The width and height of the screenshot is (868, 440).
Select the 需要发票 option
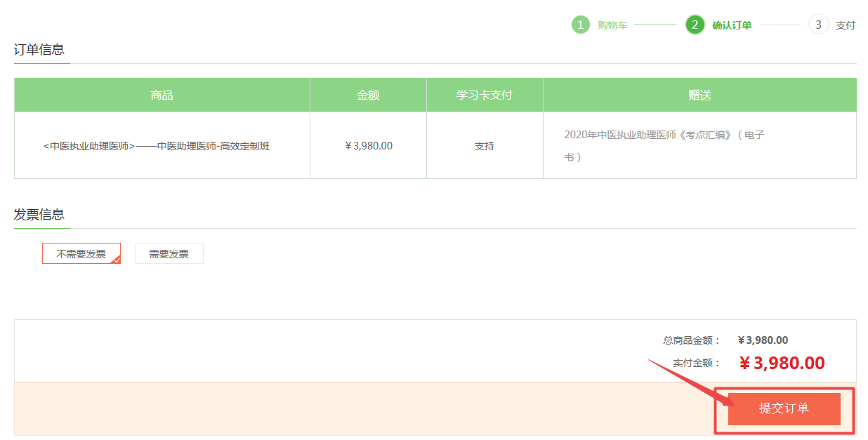(169, 254)
